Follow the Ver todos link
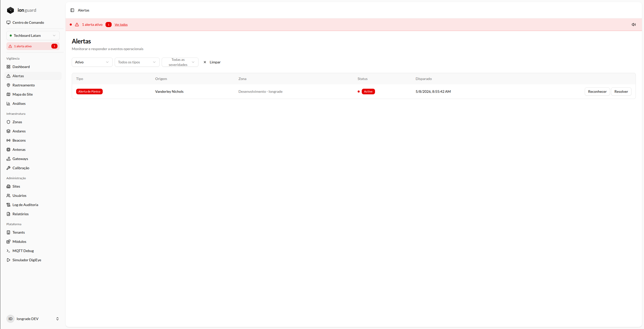 [x=121, y=25]
